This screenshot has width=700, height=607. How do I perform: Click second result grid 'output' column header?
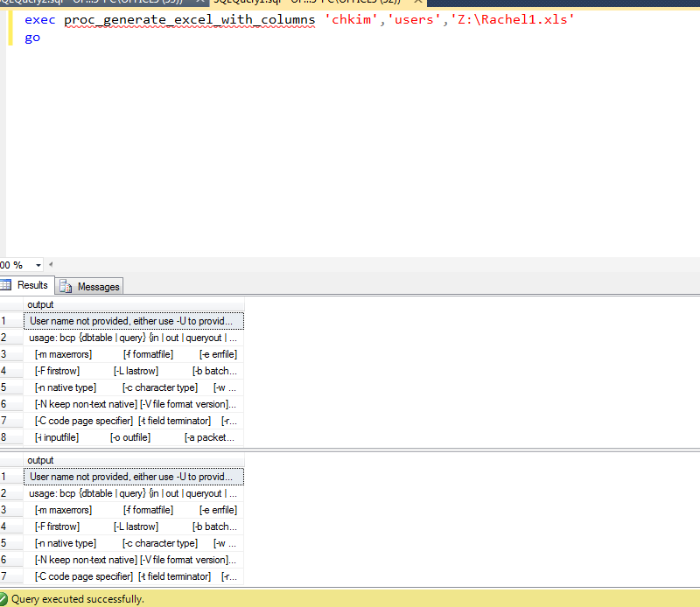pyautogui.click(x=134, y=460)
